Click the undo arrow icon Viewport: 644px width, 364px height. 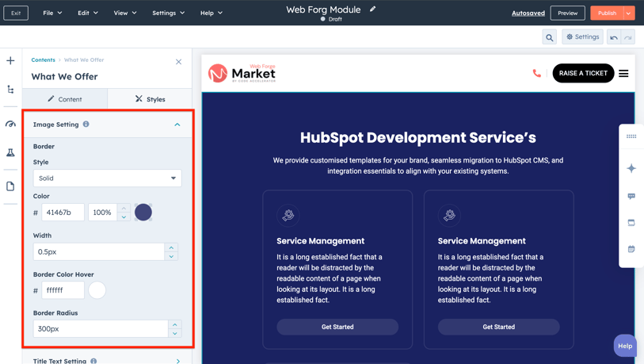tap(614, 37)
